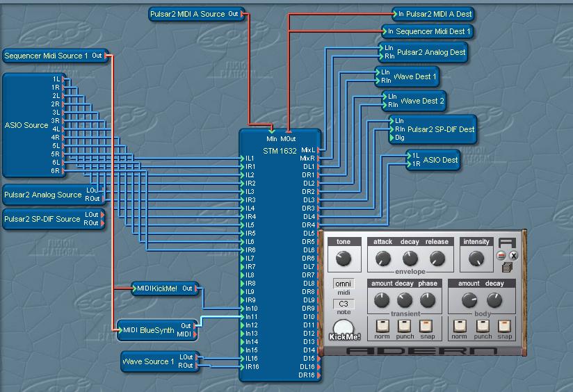Toggle transient snap mode button
573x392 pixels.
point(426,325)
